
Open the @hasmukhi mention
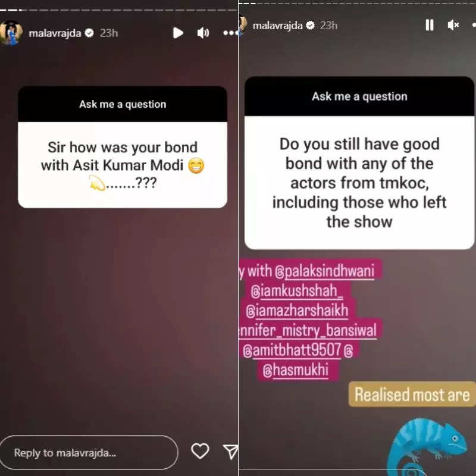296,370
